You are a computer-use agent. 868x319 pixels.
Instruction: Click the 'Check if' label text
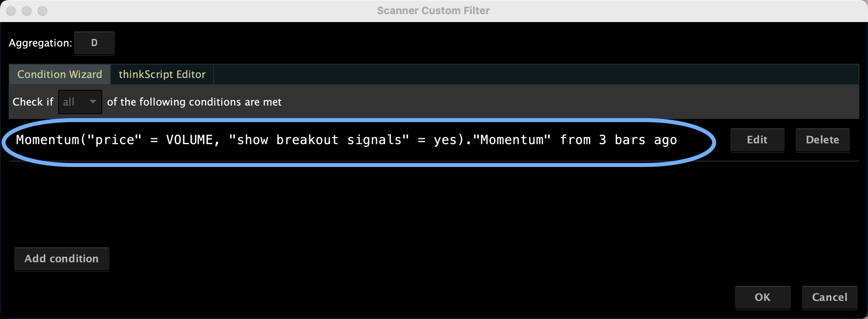tap(33, 102)
